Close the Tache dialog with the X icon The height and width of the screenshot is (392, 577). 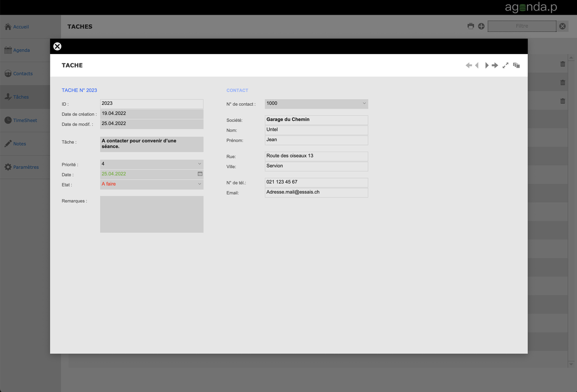[x=57, y=46]
